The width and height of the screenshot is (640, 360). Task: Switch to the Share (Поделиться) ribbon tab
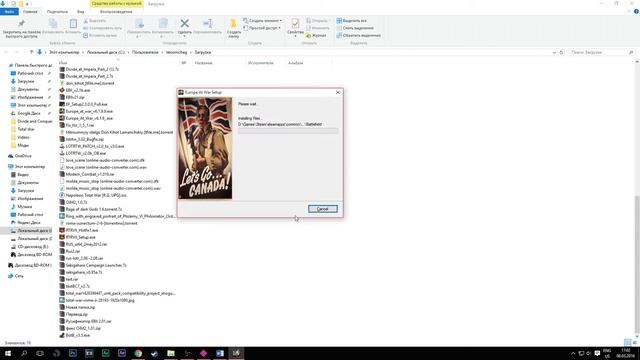pos(57,11)
